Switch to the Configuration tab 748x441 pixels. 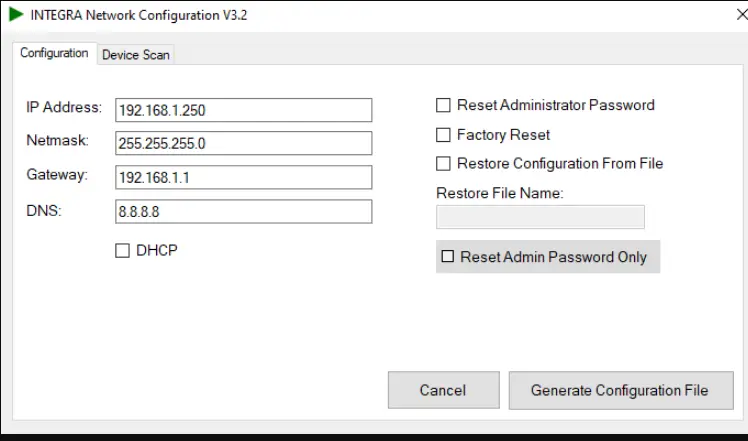point(54,53)
